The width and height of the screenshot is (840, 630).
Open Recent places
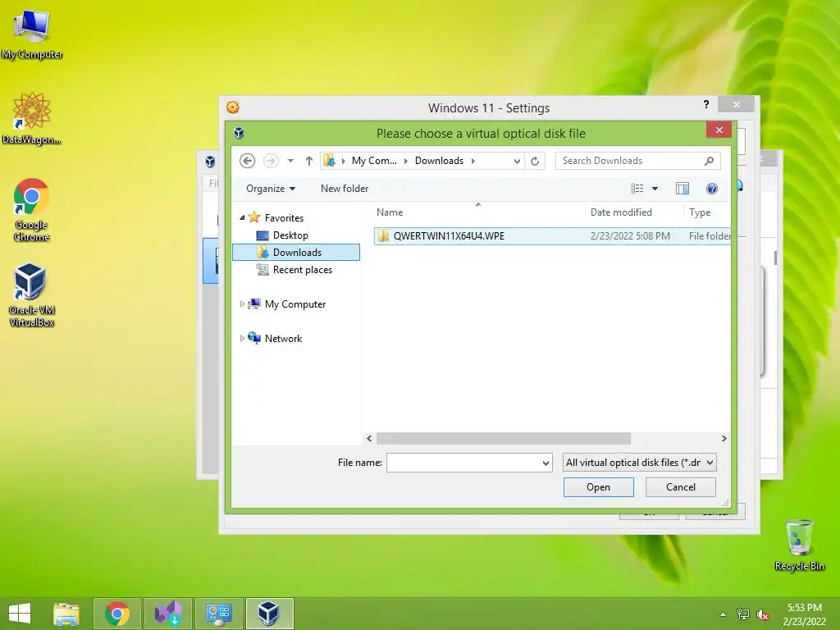(x=302, y=269)
